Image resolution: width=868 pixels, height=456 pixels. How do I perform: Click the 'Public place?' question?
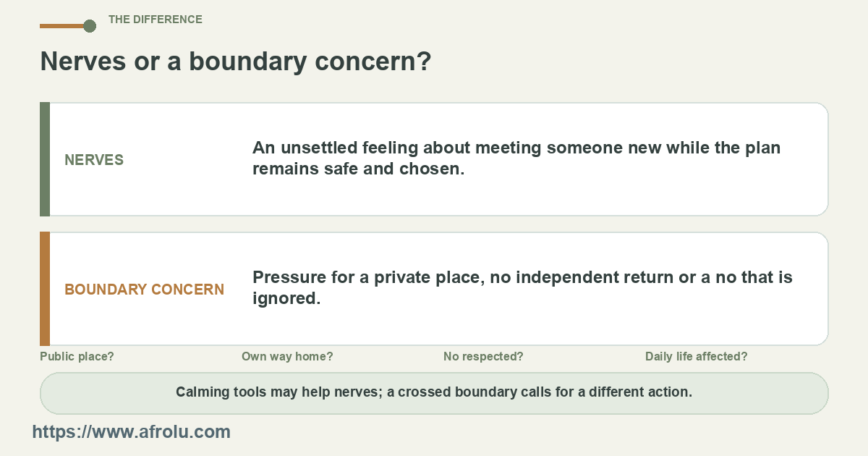coord(77,357)
